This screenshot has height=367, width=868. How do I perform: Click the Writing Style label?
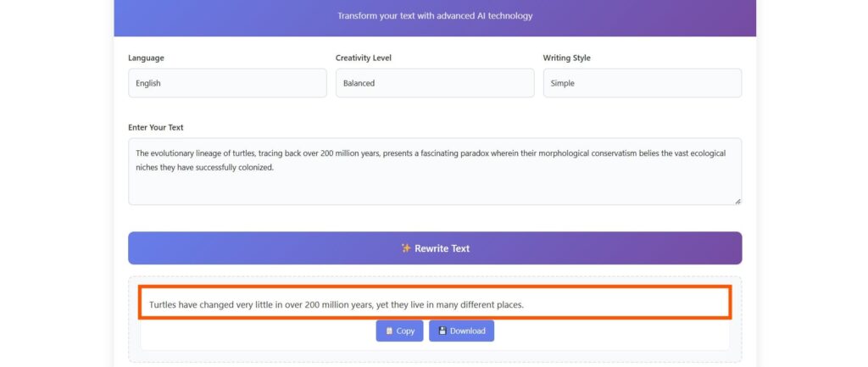567,58
